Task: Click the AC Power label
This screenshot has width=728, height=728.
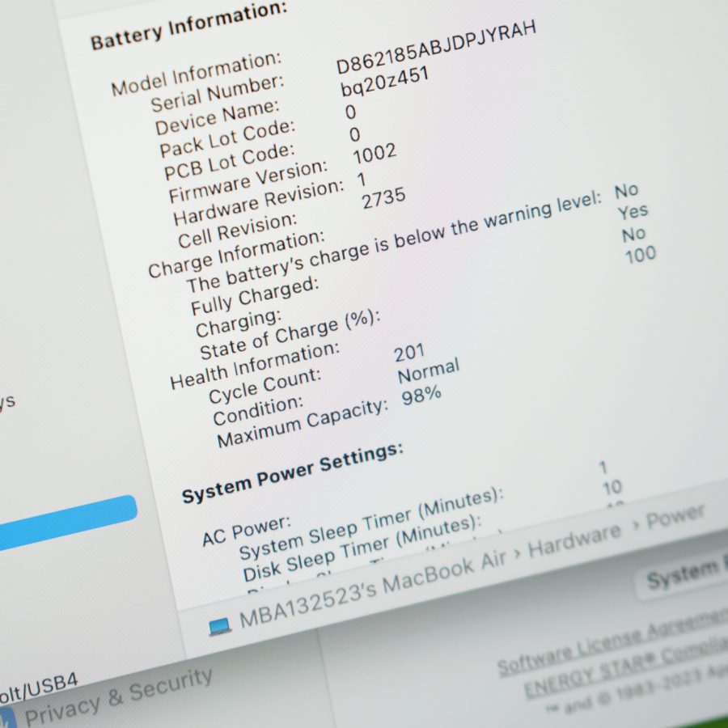Action: [x=247, y=531]
